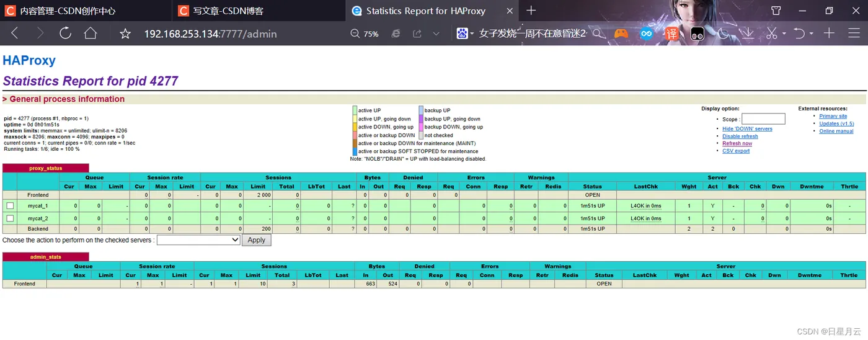Viewport: 868px width, 340px height.
Task: Click the undo closed tab icon
Action: [800, 34]
